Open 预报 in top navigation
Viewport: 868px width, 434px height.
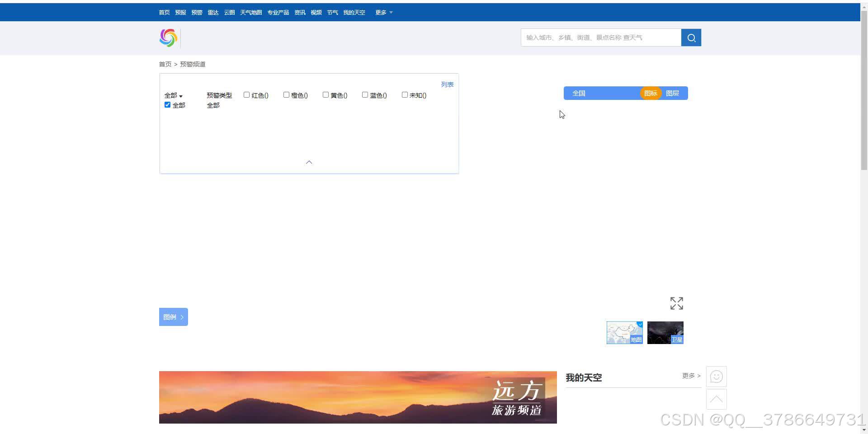[180, 12]
